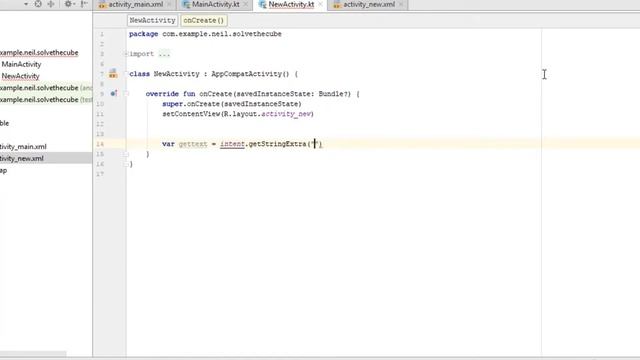Open MainActivity in the project tree
The width and height of the screenshot is (640, 360).
coord(21,64)
